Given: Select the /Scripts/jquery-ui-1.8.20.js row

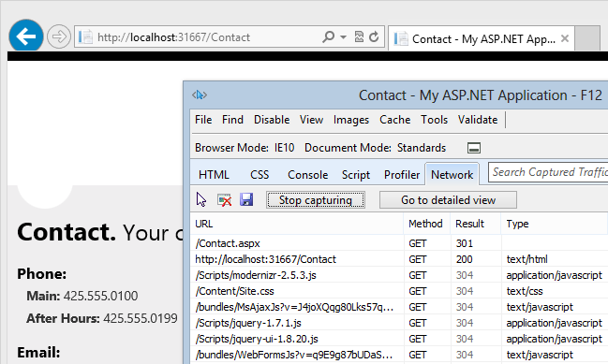Looking at the screenshot, I should click(x=399, y=339).
